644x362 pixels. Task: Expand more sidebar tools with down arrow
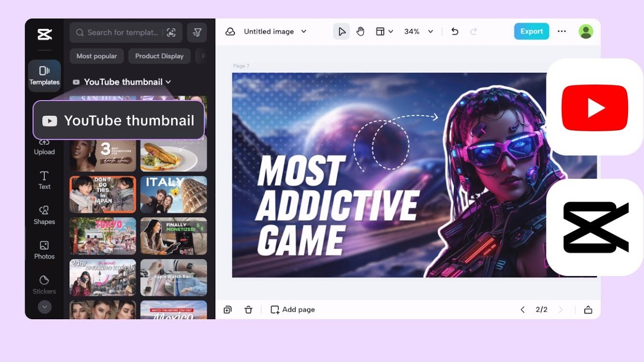click(45, 307)
